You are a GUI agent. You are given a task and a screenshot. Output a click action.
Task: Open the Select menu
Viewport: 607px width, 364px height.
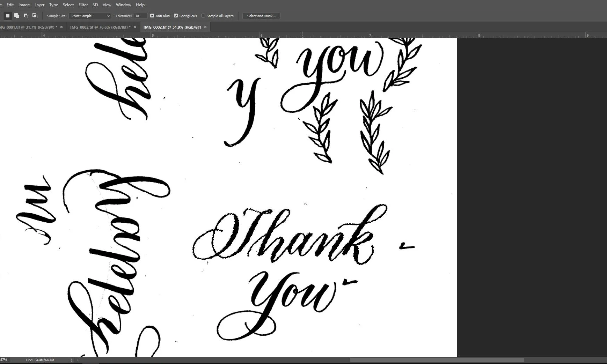pos(68,5)
